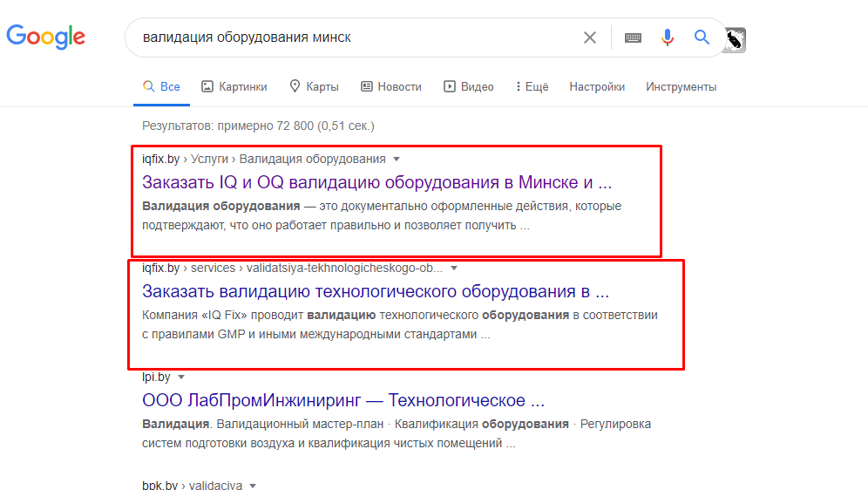Viewport: 868px width, 490px height.
Task: Open result Заказать IQ и OQ валидацию оборудования
Action: coord(377,182)
